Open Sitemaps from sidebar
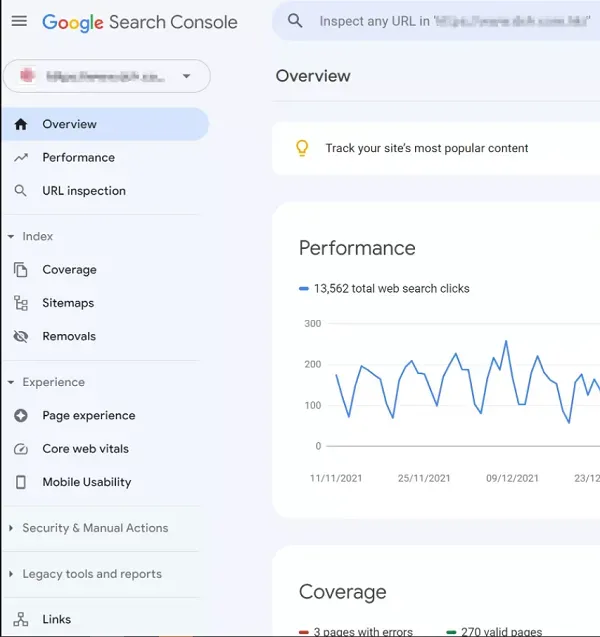 point(68,303)
